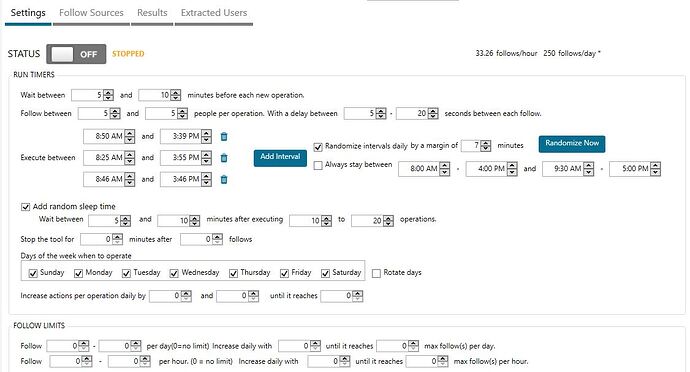Adjust Follow per day maximum spinner

(120, 346)
